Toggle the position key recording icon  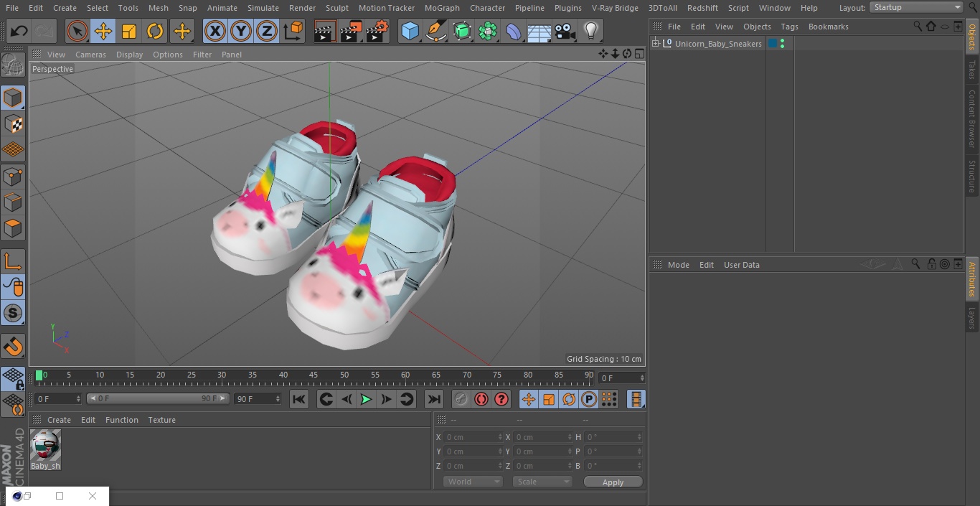(x=529, y=400)
